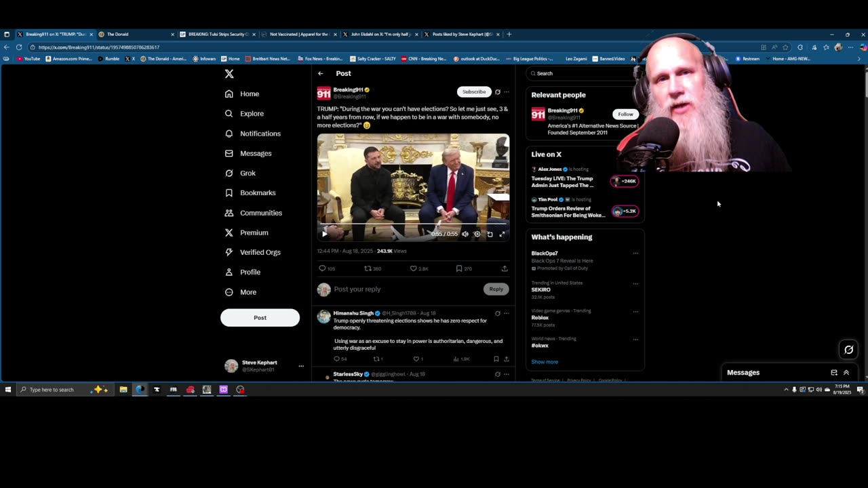
Task: Open more options for BlackOps7 trend
Action: [635, 253]
